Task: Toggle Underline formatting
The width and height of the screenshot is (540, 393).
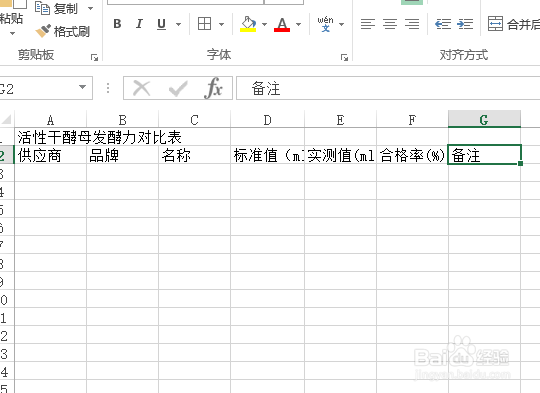Action: tap(161, 24)
